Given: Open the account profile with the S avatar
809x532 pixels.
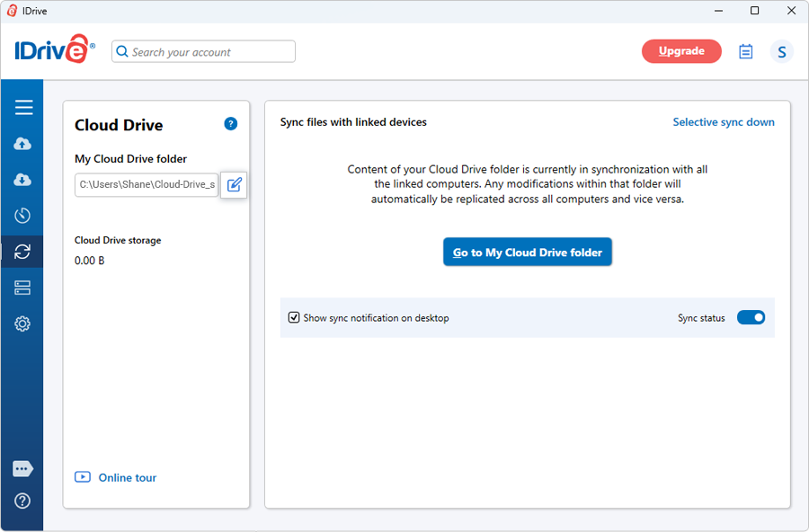Looking at the screenshot, I should click(x=781, y=51).
